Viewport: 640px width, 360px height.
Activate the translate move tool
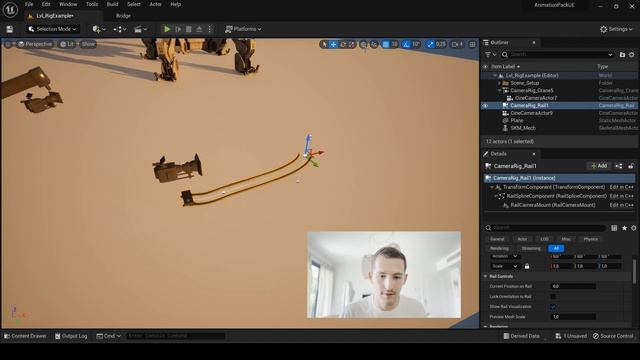[333, 44]
